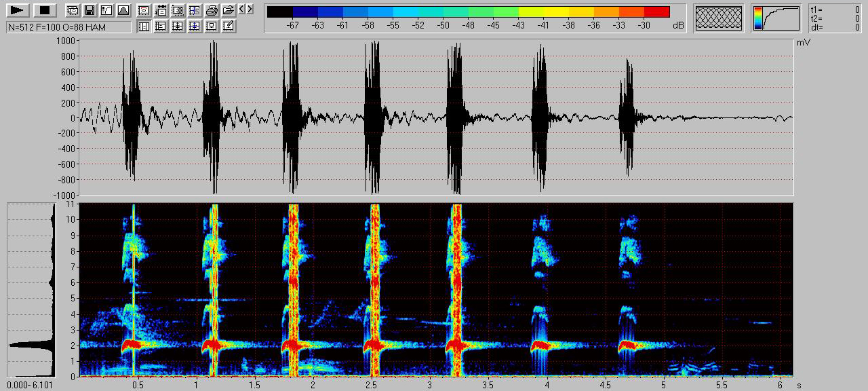Image resolution: width=868 pixels, height=391 pixels.
Task: Click the pencil edit icon in second row
Action: [229, 26]
